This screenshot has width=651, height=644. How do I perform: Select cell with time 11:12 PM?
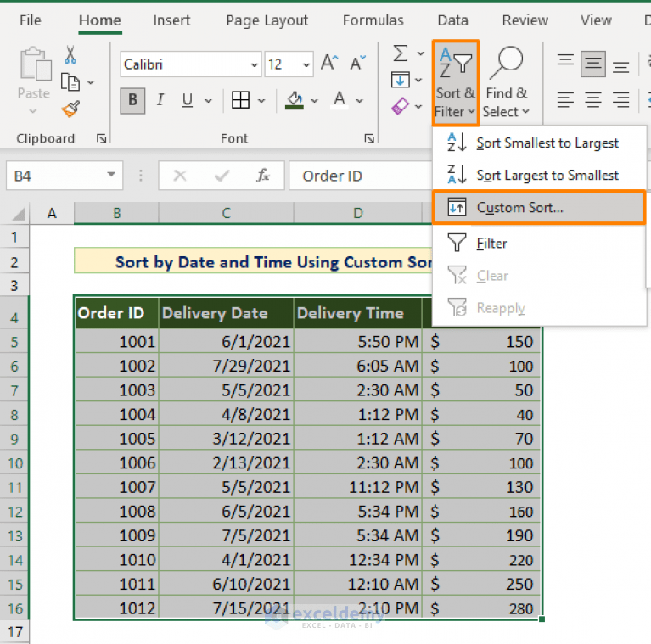coord(358,487)
